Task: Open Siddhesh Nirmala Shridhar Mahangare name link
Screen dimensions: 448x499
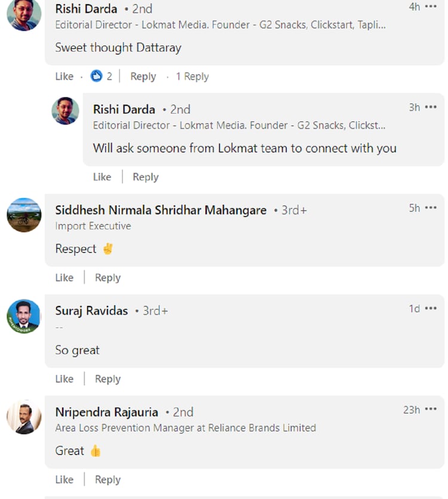Action: click(x=161, y=210)
